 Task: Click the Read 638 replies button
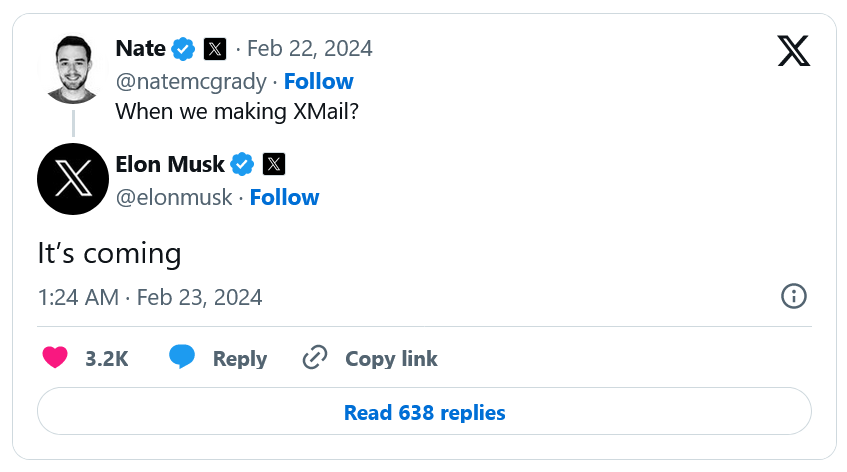tap(424, 411)
